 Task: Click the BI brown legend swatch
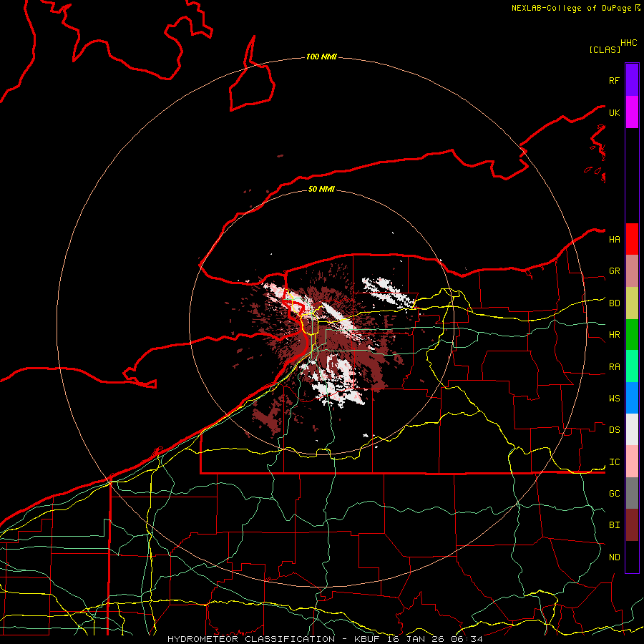pos(632,525)
